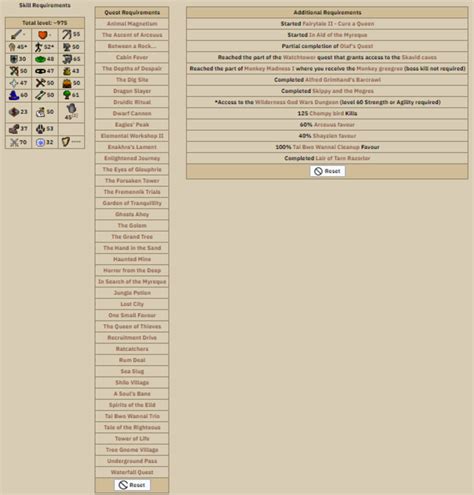Open the Skavid caves link

click(x=419, y=57)
